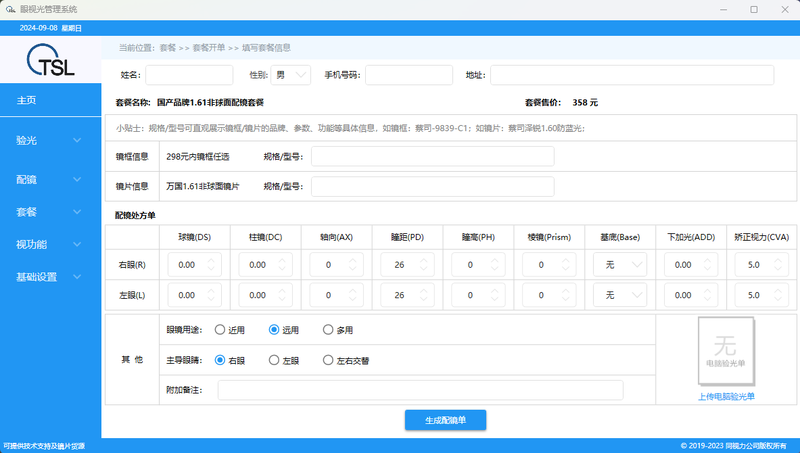Decrease left eye 瞳高(PH) value
Screen dimensions: 800x453
point(494,299)
